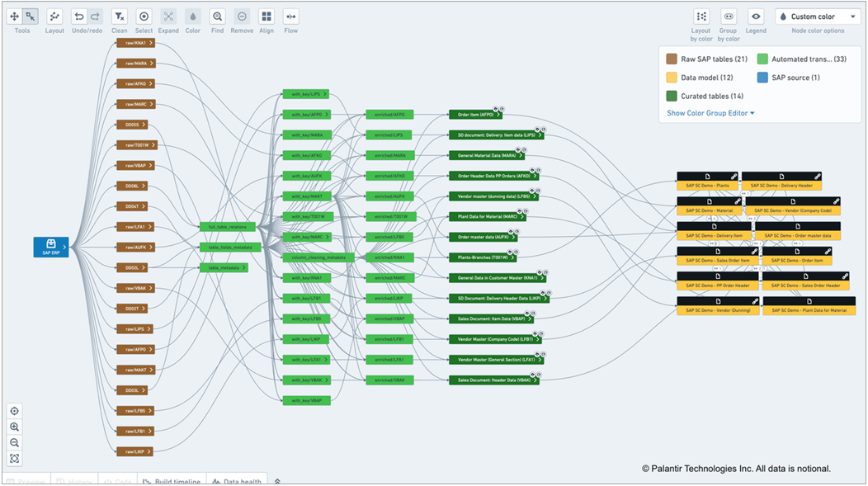This screenshot has width=868, height=486.
Task: Expand Show Color Group Editor
Action: pos(710,113)
